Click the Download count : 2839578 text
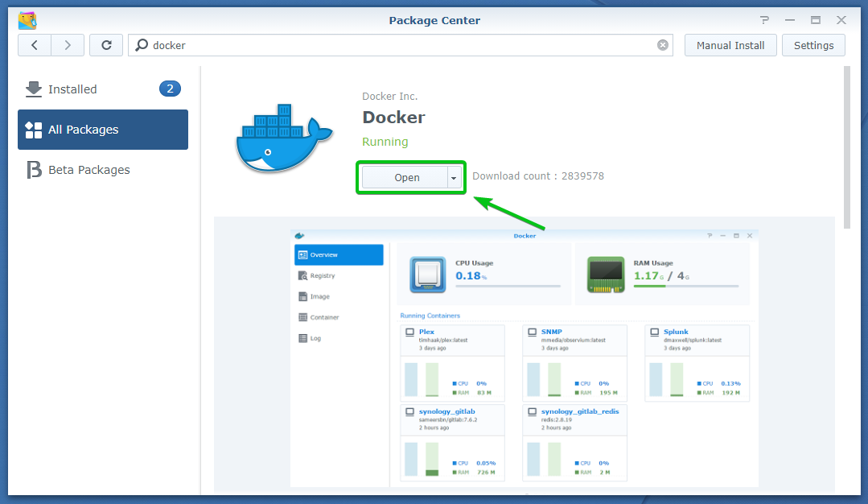The width and height of the screenshot is (868, 504). coord(538,176)
